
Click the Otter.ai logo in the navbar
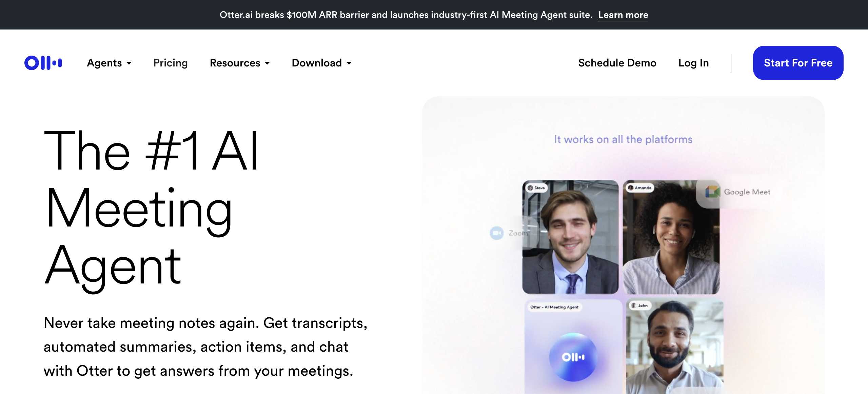[x=43, y=63]
